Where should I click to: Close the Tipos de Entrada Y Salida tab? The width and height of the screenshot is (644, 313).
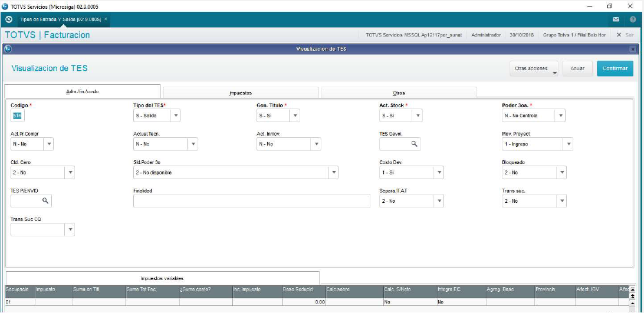pyautogui.click(x=106, y=19)
